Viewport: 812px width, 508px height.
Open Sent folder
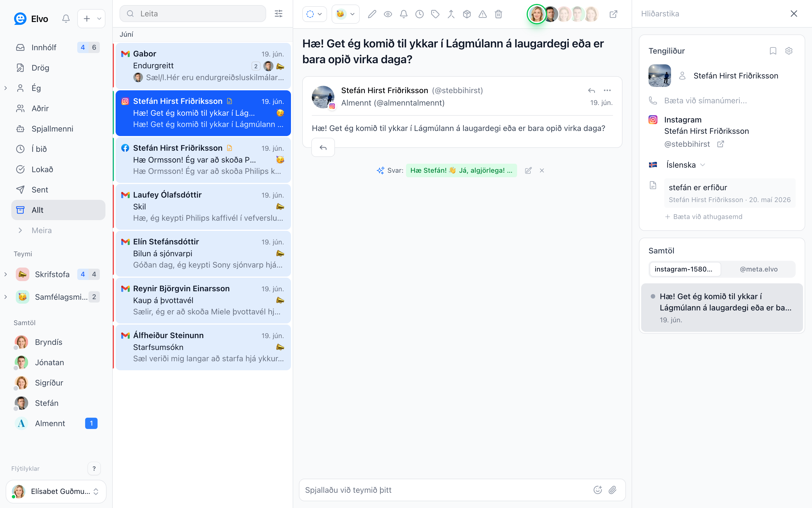pos(58,190)
